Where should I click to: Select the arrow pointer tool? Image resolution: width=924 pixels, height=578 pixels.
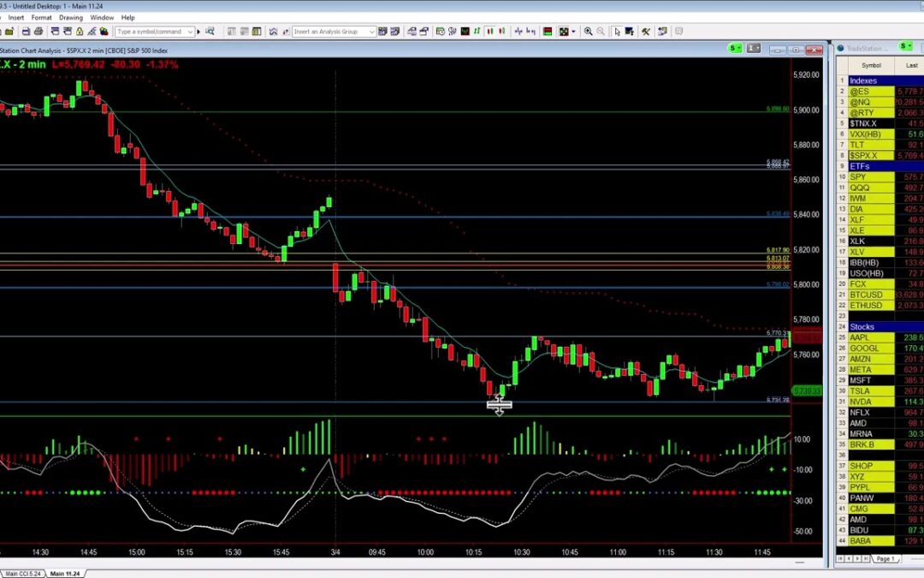(x=617, y=32)
